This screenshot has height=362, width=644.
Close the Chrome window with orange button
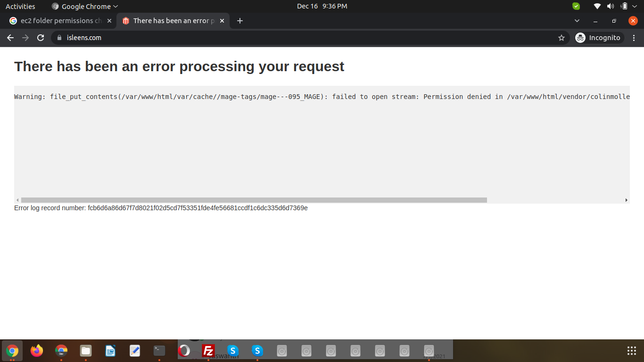pyautogui.click(x=633, y=21)
